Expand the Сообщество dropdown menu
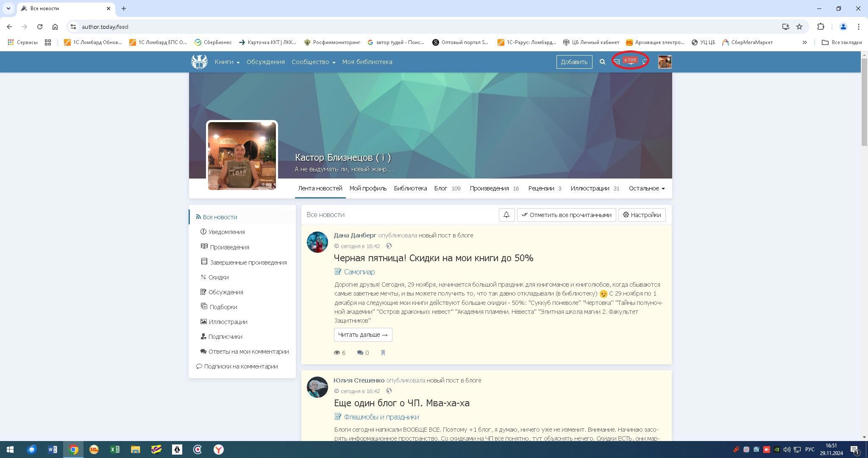Image resolution: width=868 pixels, height=458 pixels. (x=313, y=62)
